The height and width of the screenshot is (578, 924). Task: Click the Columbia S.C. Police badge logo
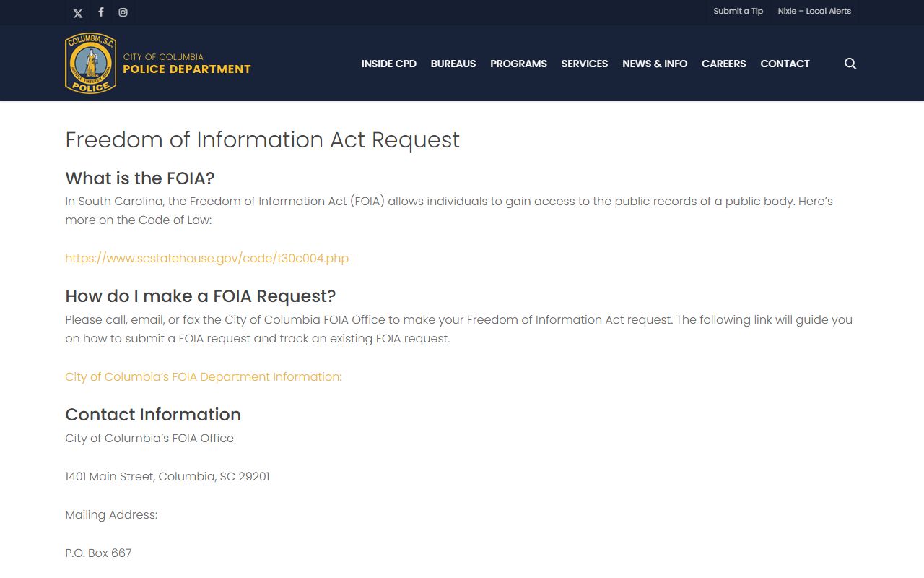(90, 64)
